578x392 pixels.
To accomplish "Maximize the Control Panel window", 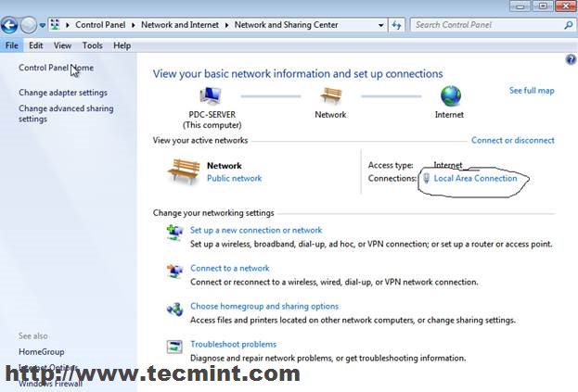I will pos(543,6).
